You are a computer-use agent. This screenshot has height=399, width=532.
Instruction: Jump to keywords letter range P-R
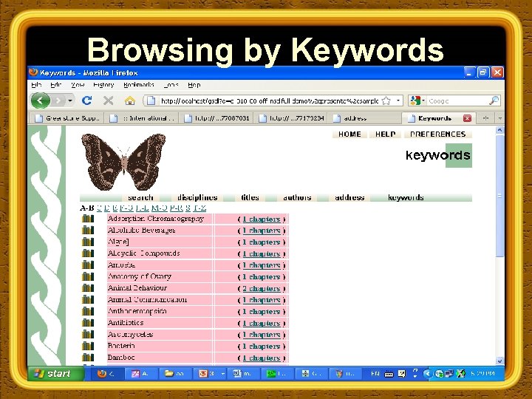(x=177, y=208)
